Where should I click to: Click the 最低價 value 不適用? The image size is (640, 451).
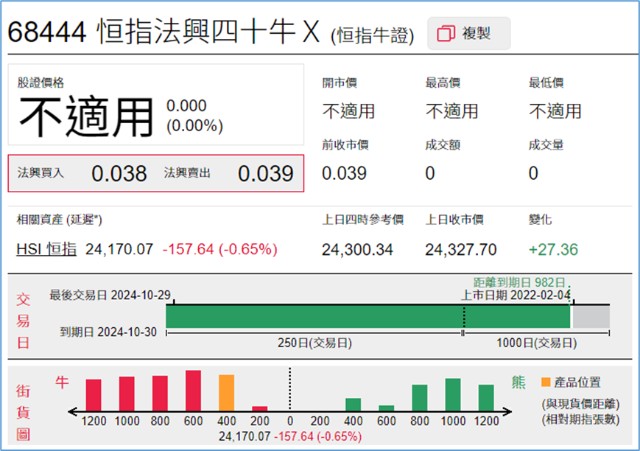tap(555, 111)
